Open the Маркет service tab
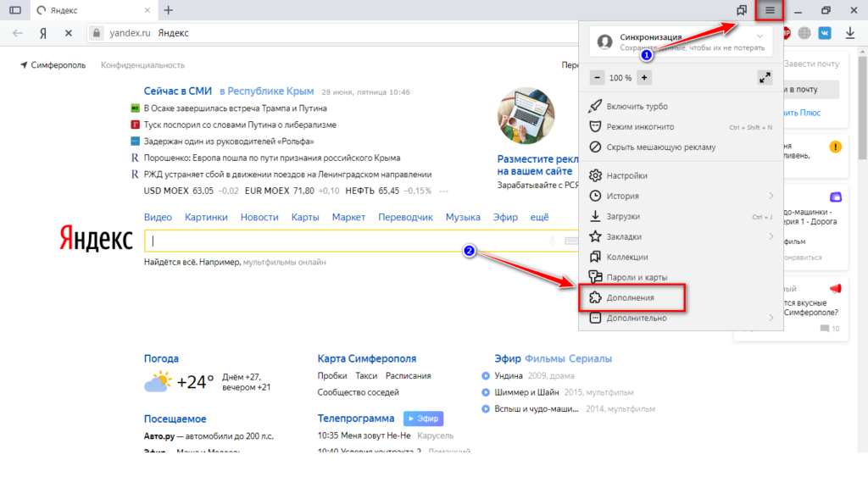 coord(348,218)
